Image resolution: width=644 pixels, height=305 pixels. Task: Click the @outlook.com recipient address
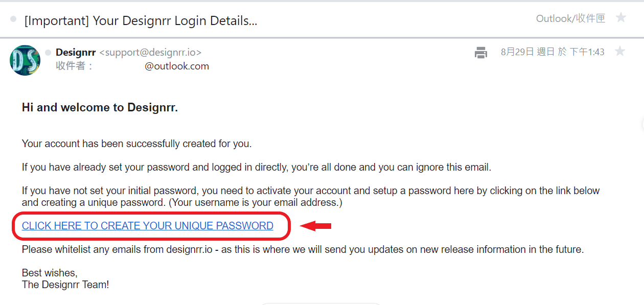tap(177, 66)
